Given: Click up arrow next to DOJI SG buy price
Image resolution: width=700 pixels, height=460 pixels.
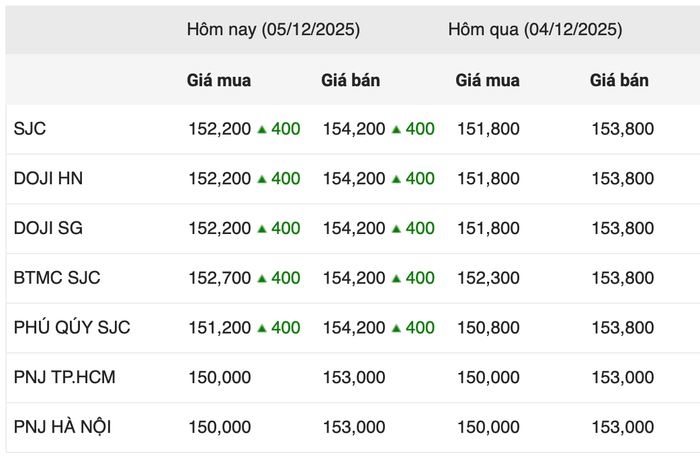Looking at the screenshot, I should coord(262,229).
